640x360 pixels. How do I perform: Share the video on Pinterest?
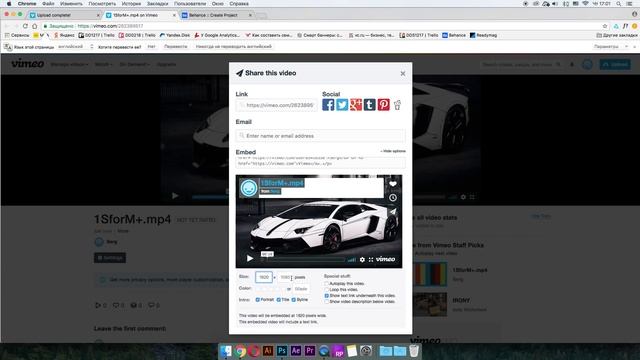384,105
